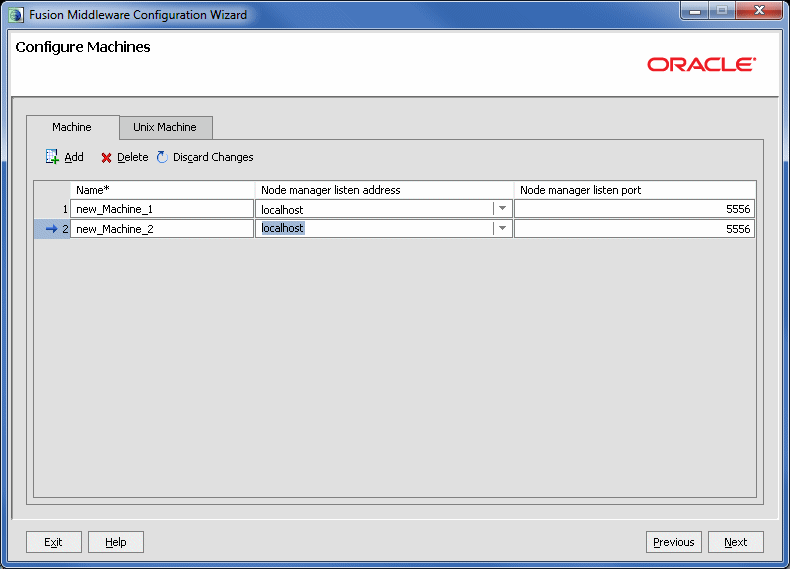Image resolution: width=790 pixels, height=569 pixels.
Task: Click the Add machine icon
Action: [52, 157]
